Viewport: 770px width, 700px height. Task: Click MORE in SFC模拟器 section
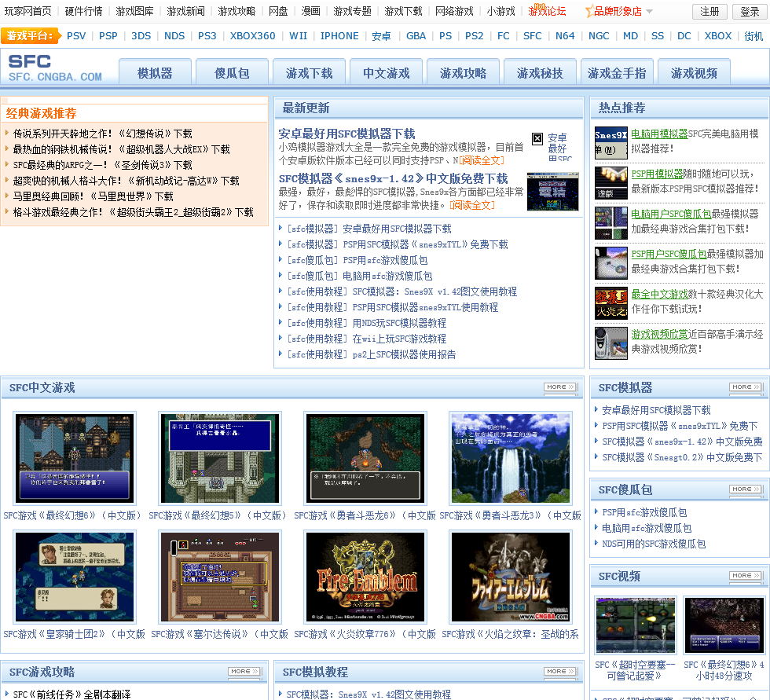746,387
